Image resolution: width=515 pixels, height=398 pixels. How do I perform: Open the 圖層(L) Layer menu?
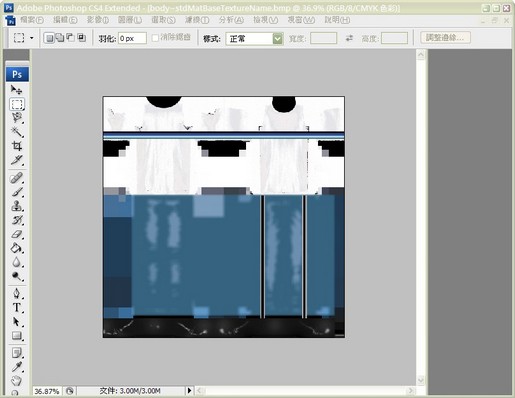click(130, 20)
